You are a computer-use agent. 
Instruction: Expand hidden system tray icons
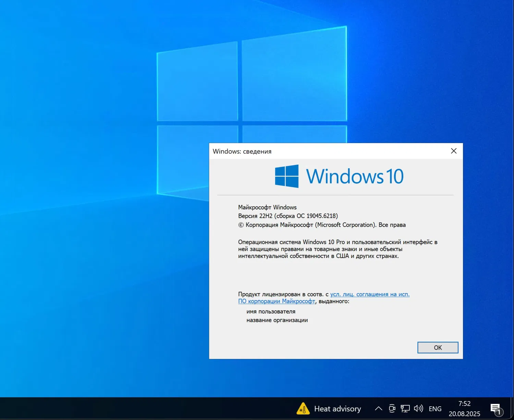378,408
